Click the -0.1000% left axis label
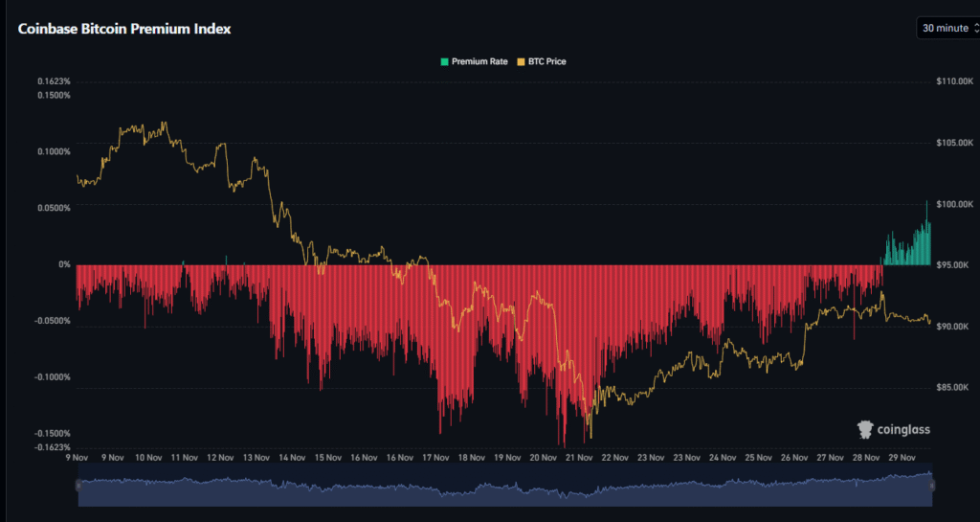The width and height of the screenshot is (980, 522). (x=53, y=376)
